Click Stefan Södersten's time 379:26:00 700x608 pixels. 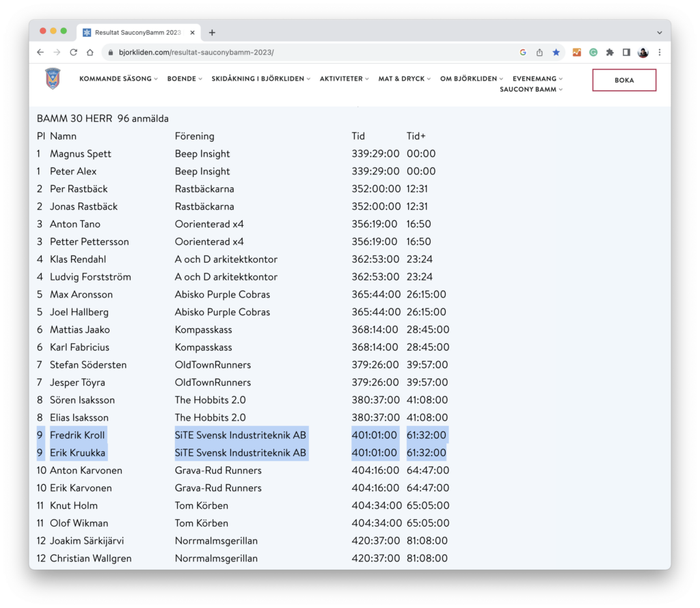click(375, 365)
